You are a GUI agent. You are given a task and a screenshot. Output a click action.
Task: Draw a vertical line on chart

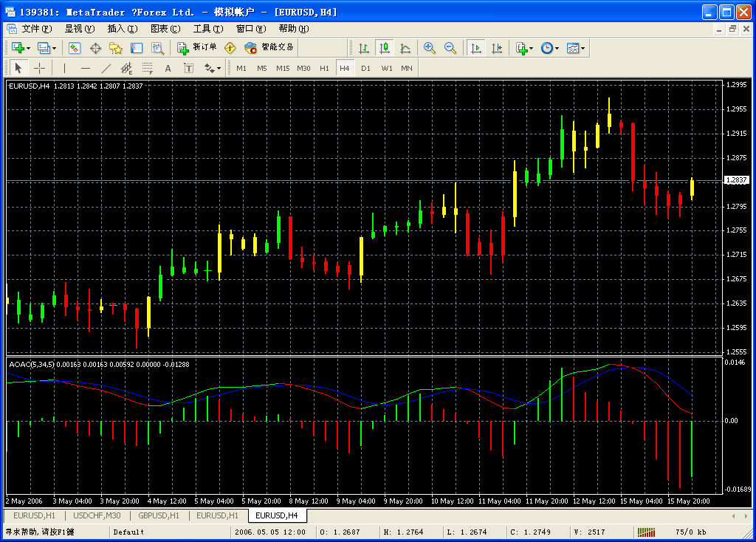pyautogui.click(x=64, y=68)
